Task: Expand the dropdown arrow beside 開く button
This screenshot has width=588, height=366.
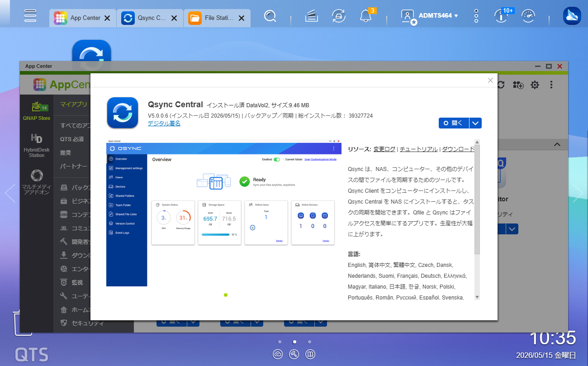Action: 475,123
